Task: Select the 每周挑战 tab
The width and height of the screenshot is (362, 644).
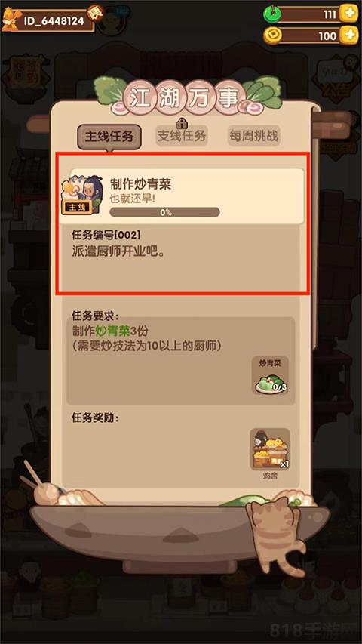Action: [253, 136]
